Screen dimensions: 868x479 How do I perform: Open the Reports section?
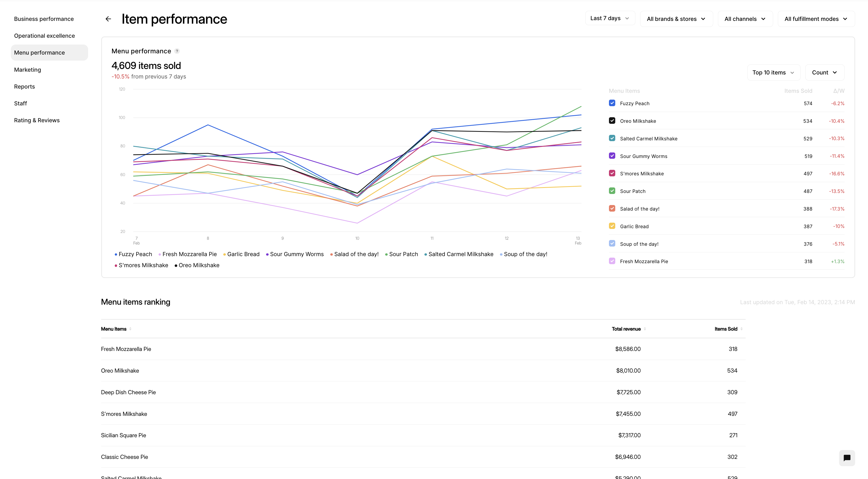click(x=24, y=87)
